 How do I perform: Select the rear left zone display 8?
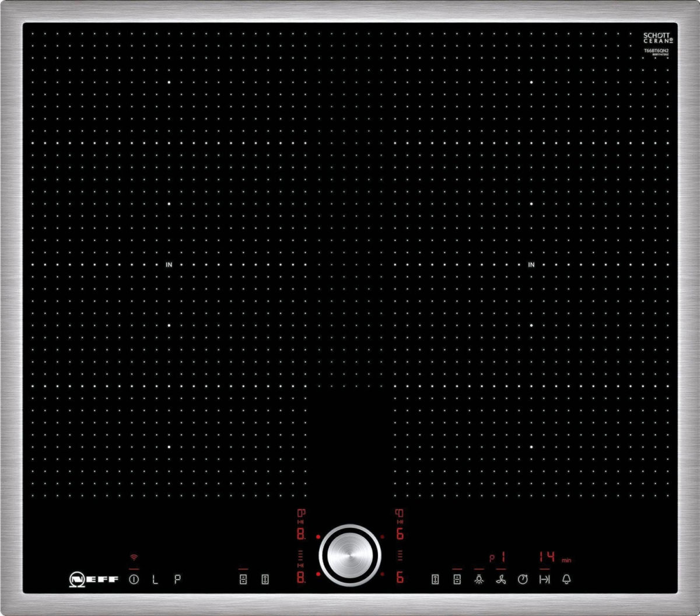pos(301,534)
